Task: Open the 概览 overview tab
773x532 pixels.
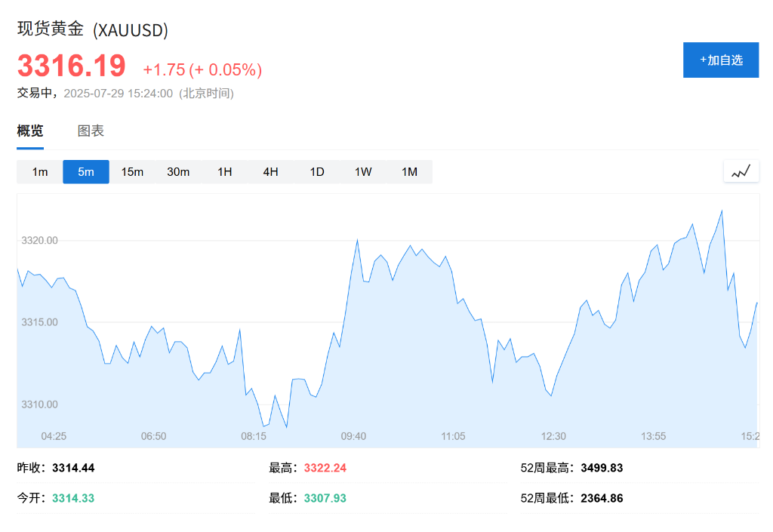Action: tap(30, 131)
